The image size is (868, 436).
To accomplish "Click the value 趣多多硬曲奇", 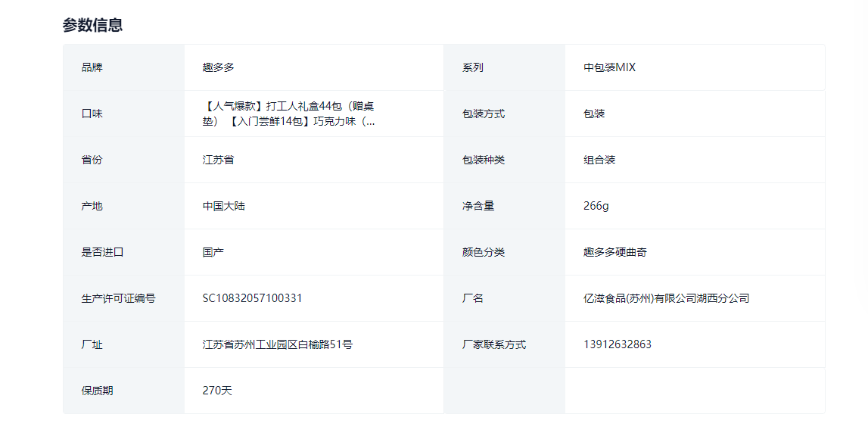I will tap(615, 252).
